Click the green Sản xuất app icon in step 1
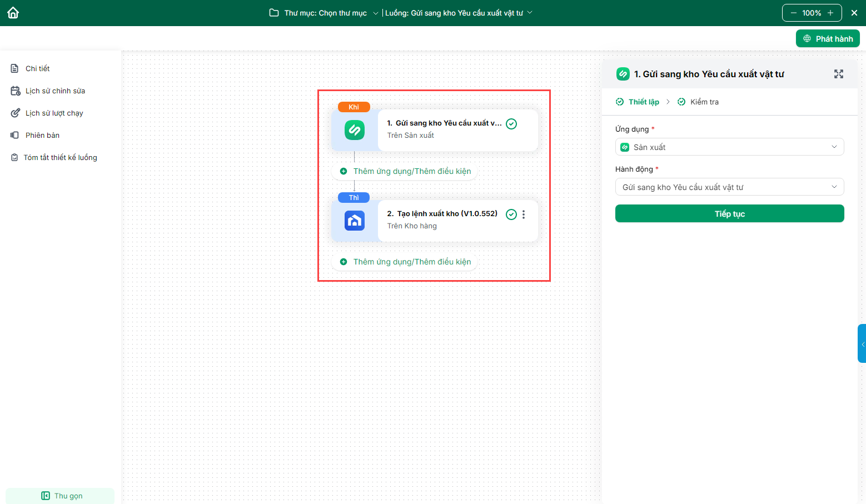The width and height of the screenshot is (866, 504). pos(355,130)
